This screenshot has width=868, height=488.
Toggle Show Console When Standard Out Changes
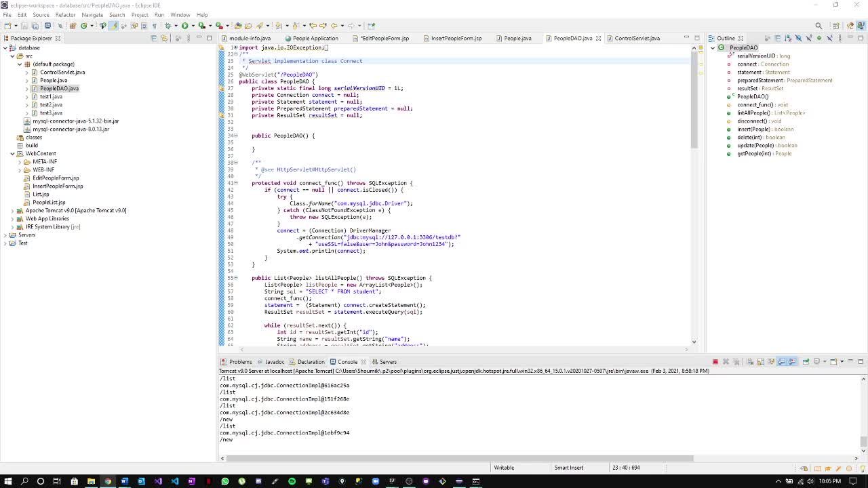[x=781, y=361]
